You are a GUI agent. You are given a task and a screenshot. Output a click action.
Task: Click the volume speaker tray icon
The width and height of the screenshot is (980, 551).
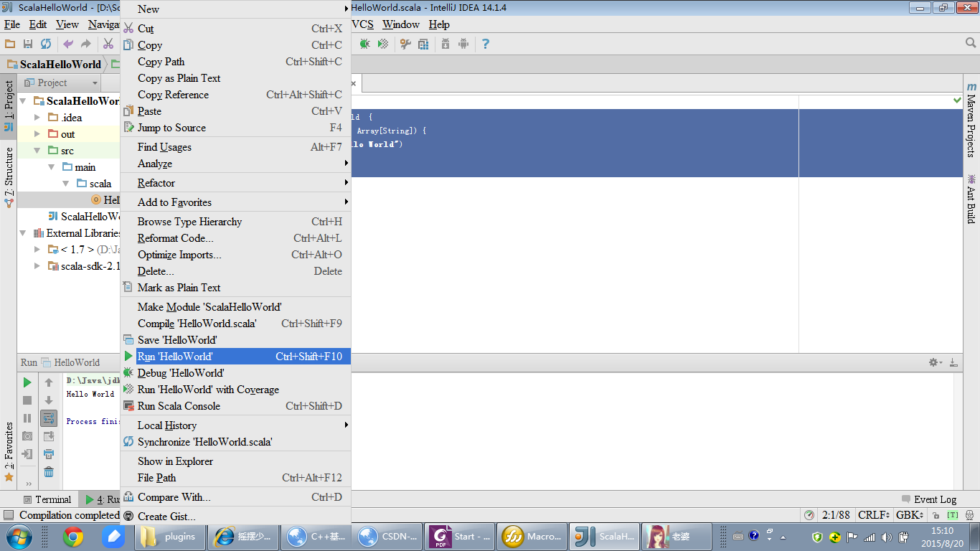pos(886,537)
